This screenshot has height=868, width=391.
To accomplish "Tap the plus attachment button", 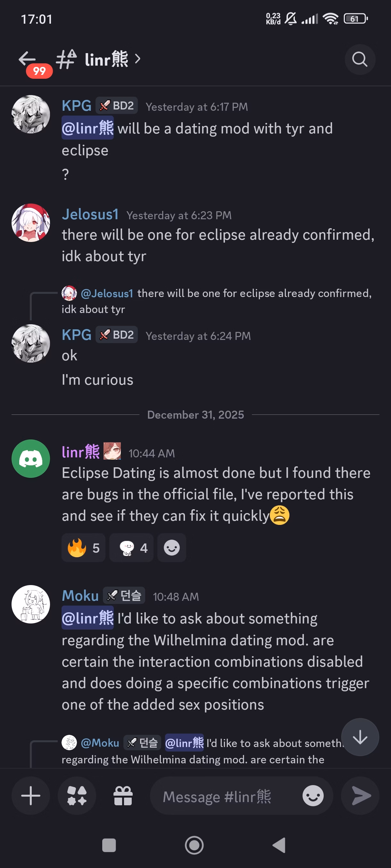I will (31, 796).
